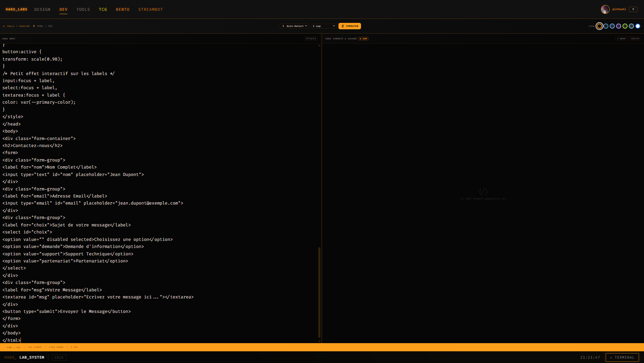Switch to the TCG tab

pos(103,9)
